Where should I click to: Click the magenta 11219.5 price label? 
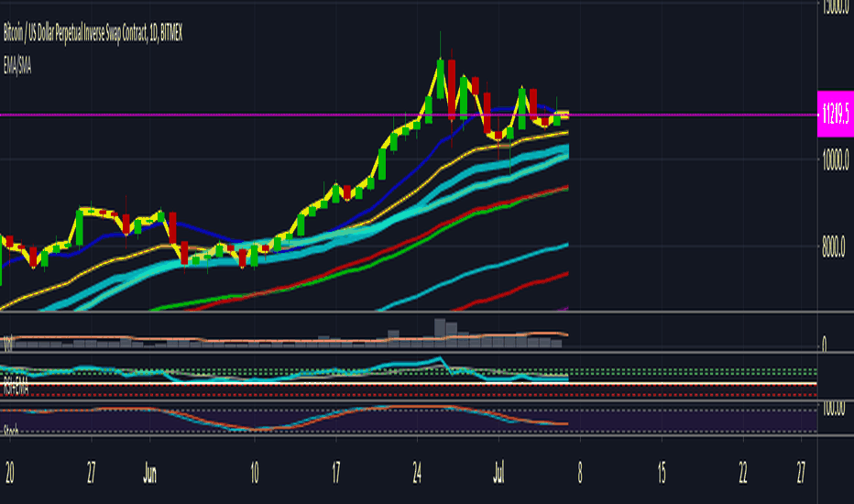[836, 114]
